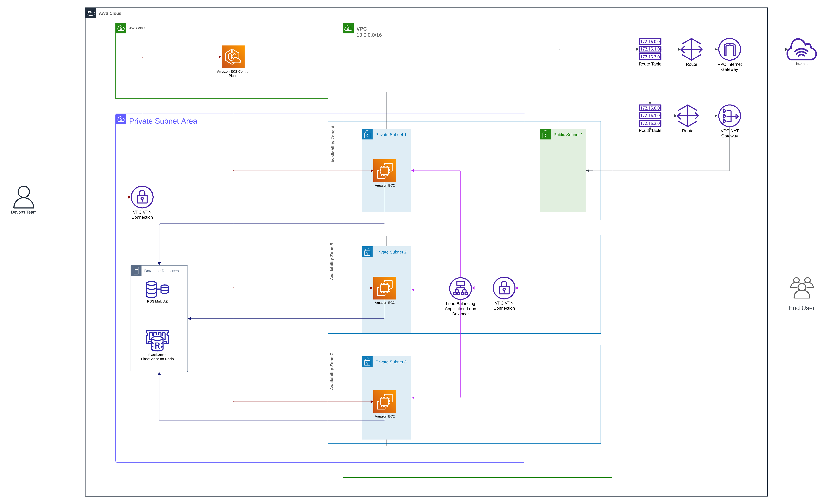Image resolution: width=832 pixels, height=504 pixels.
Task: Click the VPC VPN Connection icon beside load balancer
Action: coord(504,288)
